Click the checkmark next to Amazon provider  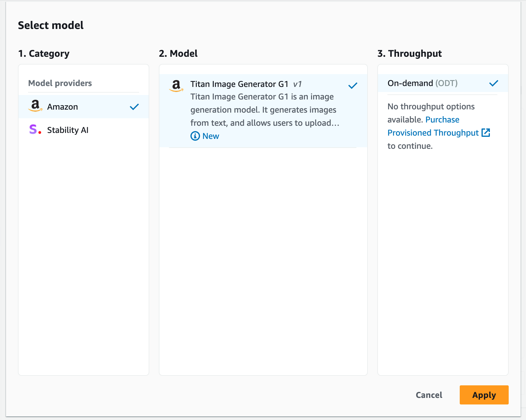(135, 107)
